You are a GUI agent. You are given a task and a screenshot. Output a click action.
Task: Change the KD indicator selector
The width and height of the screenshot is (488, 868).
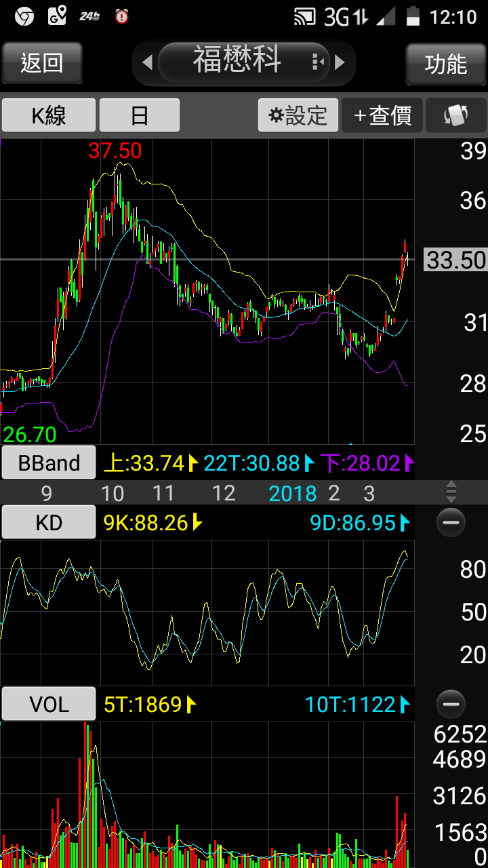click(49, 522)
